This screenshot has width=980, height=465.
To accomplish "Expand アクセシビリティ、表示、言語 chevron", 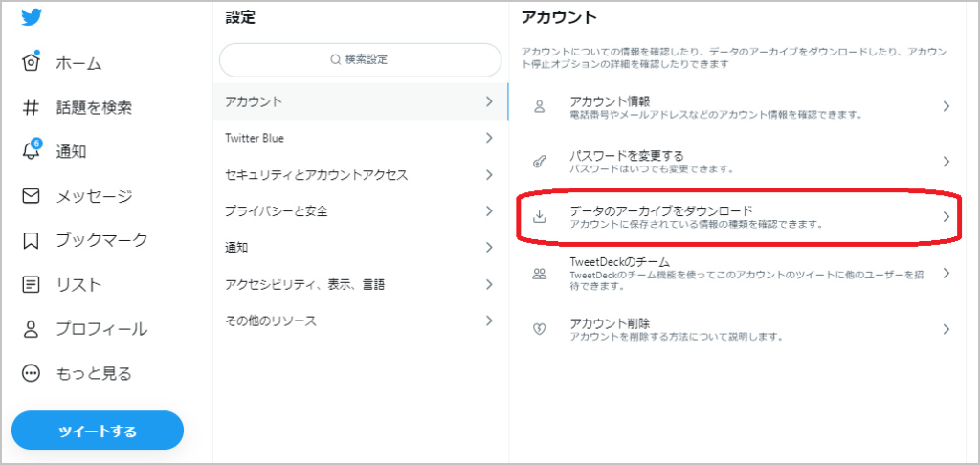I will pyautogui.click(x=489, y=285).
